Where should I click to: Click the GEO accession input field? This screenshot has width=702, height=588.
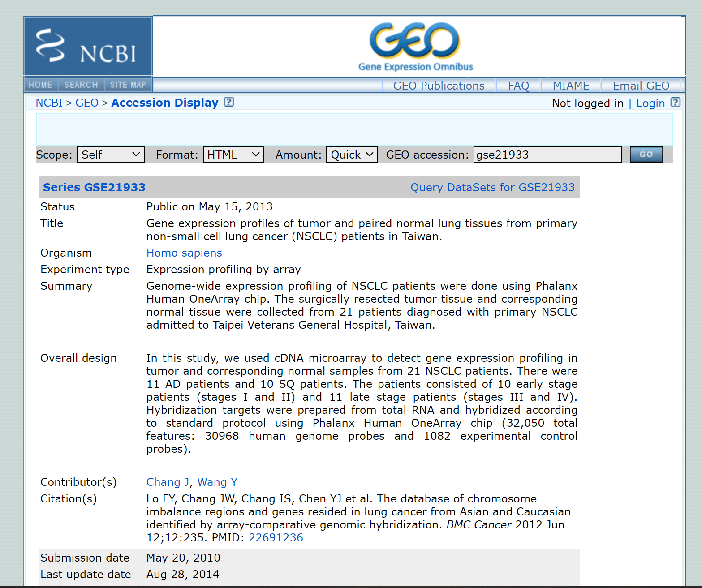coord(547,155)
